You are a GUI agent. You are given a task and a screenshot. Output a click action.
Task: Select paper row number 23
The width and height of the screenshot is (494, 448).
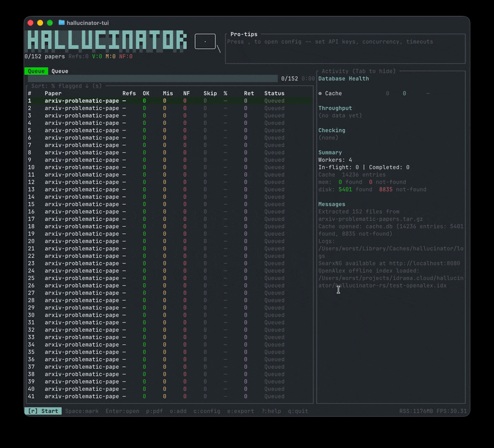pos(170,263)
